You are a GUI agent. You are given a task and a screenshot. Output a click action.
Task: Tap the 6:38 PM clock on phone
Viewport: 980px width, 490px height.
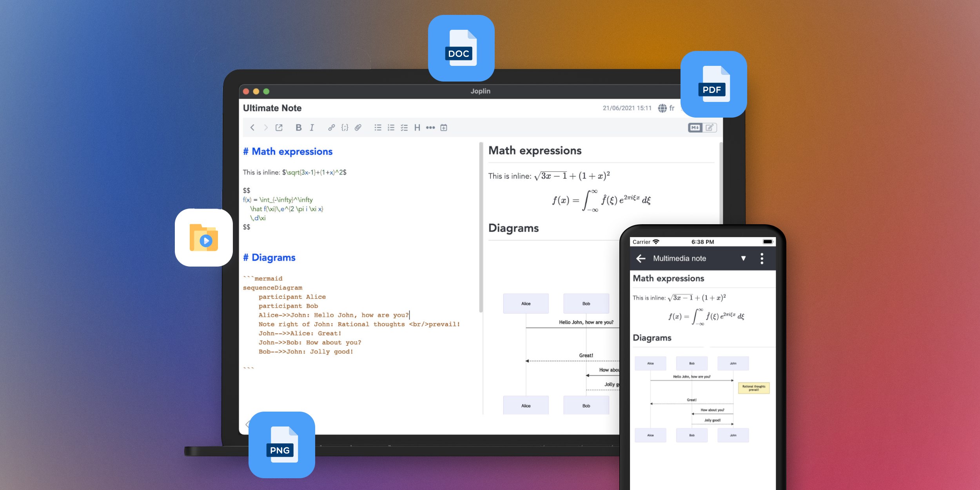point(702,242)
